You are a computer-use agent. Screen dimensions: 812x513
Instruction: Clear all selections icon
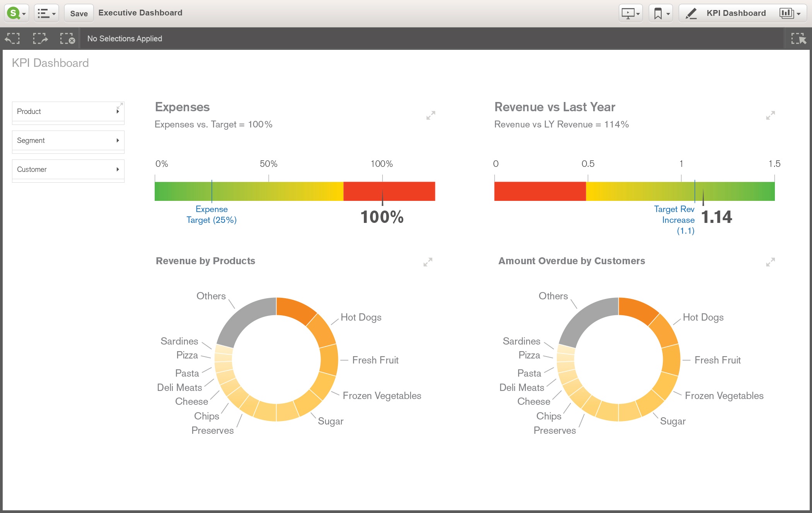67,39
